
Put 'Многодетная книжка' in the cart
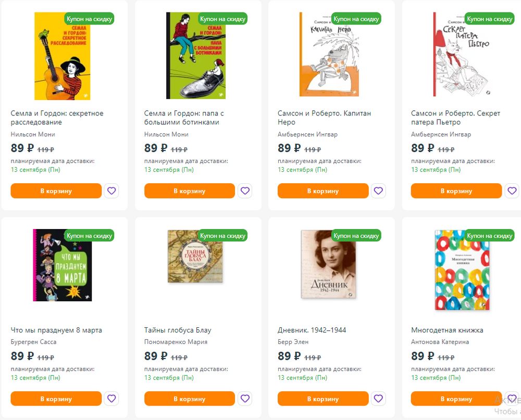pos(456,399)
